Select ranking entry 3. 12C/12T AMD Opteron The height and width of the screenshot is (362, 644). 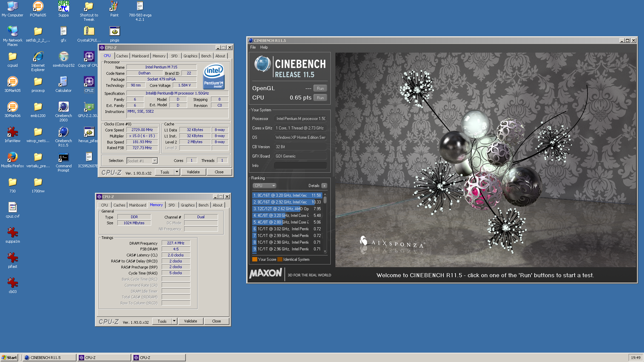click(287, 209)
